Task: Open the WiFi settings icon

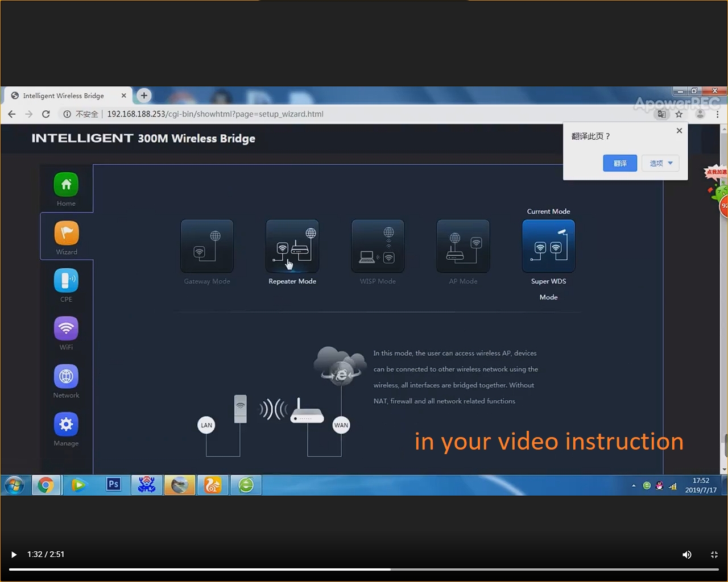Action: 66,329
